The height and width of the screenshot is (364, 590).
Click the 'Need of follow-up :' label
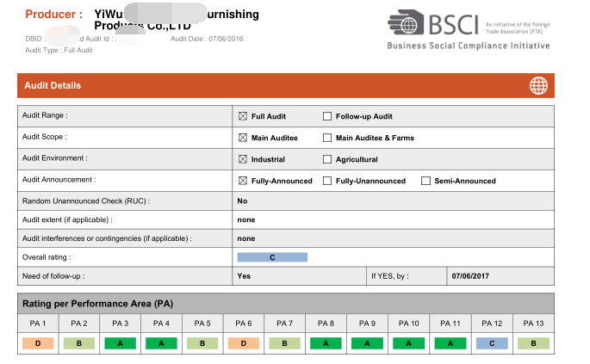(x=53, y=276)
